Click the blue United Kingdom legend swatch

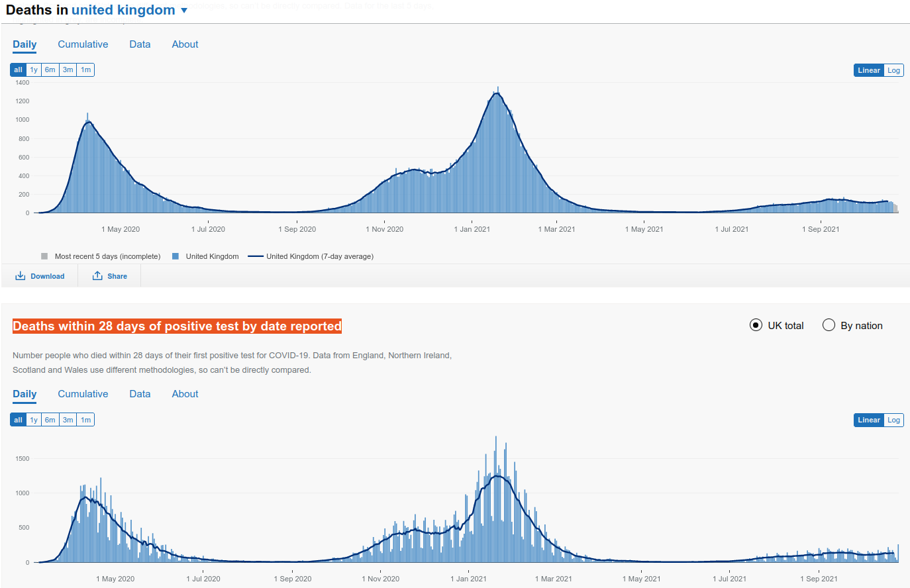176,256
